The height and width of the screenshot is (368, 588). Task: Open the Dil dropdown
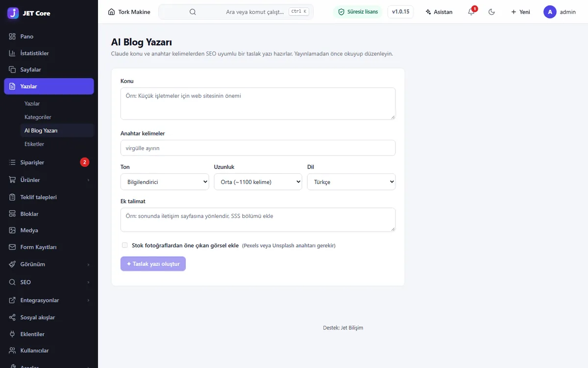tap(351, 182)
